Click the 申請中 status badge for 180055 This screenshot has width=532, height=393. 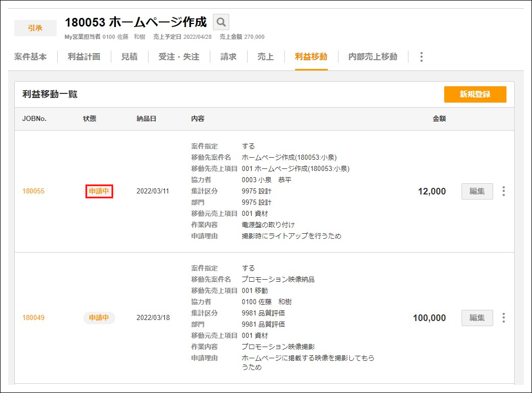[99, 191]
